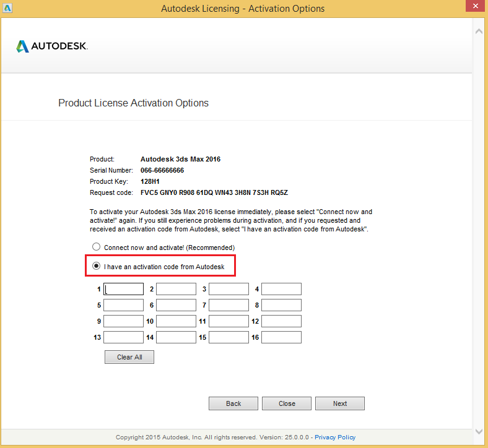Viewport: 488px width, 448px height.
Task: Click activation code field 9
Action: pyautogui.click(x=124, y=321)
